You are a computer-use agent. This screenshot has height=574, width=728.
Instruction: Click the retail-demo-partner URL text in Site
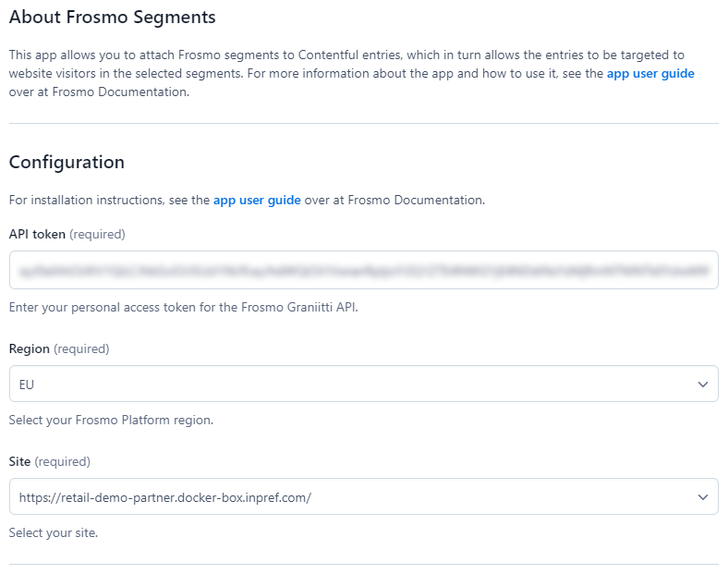click(164, 496)
